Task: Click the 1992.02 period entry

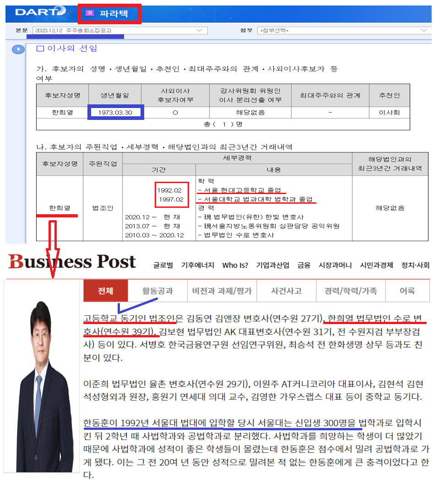Action: pyautogui.click(x=169, y=190)
